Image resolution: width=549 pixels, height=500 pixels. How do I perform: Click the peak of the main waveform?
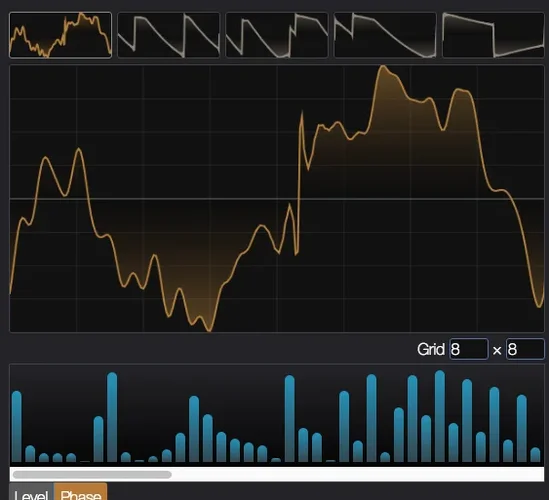point(382,67)
